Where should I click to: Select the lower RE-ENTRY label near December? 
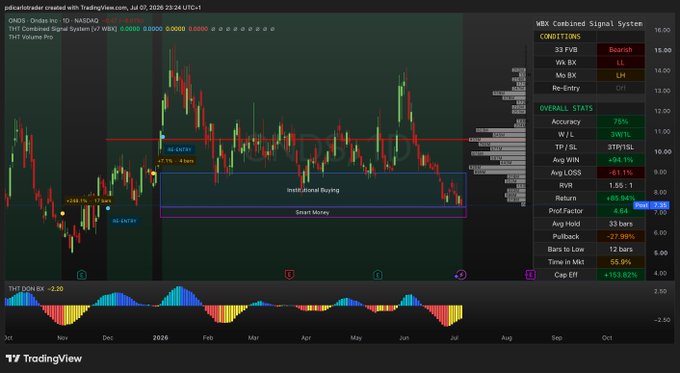(124, 221)
